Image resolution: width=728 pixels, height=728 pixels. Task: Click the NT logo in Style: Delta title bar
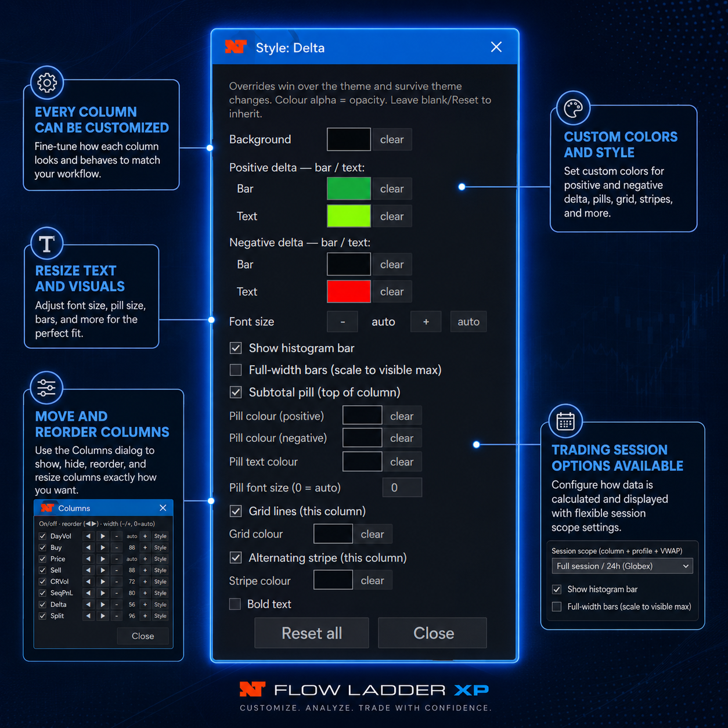[236, 47]
